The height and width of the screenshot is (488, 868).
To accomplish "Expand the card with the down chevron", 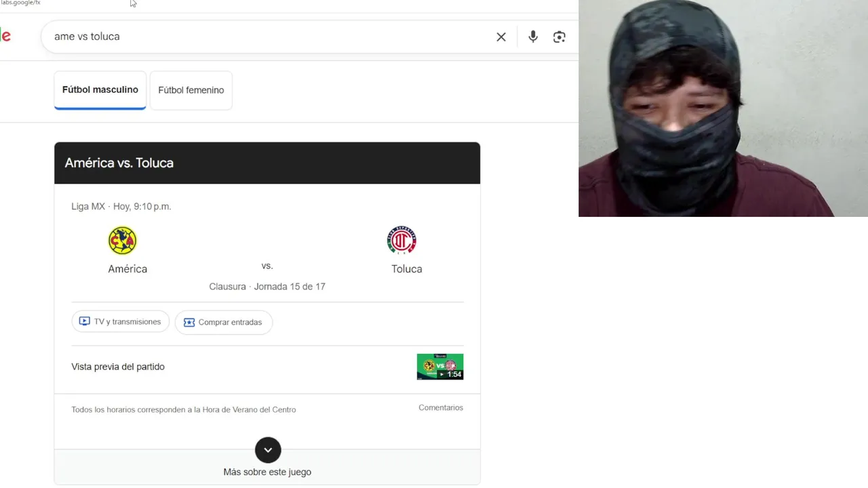I will coord(268,450).
